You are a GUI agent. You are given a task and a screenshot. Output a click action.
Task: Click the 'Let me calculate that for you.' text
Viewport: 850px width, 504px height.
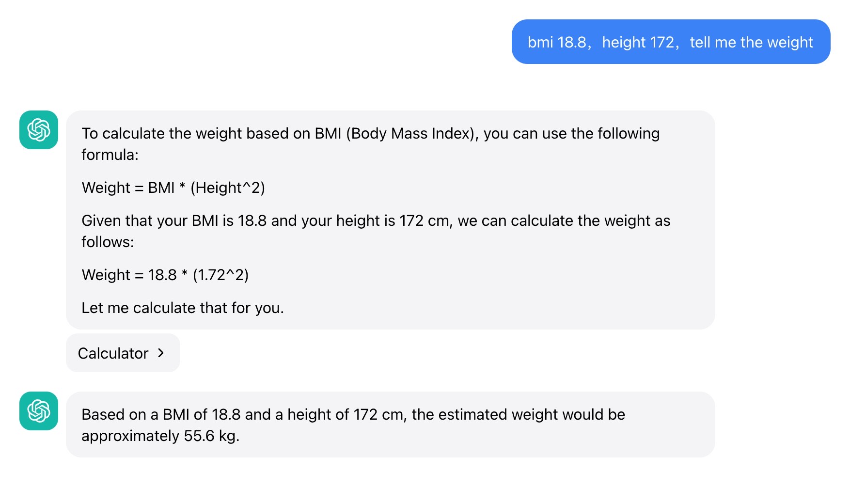(183, 308)
